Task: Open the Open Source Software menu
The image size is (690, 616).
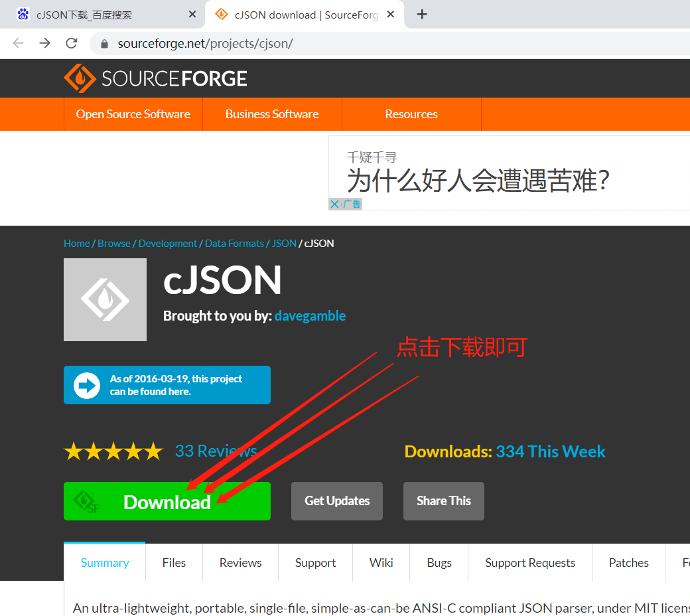Action: (x=133, y=114)
